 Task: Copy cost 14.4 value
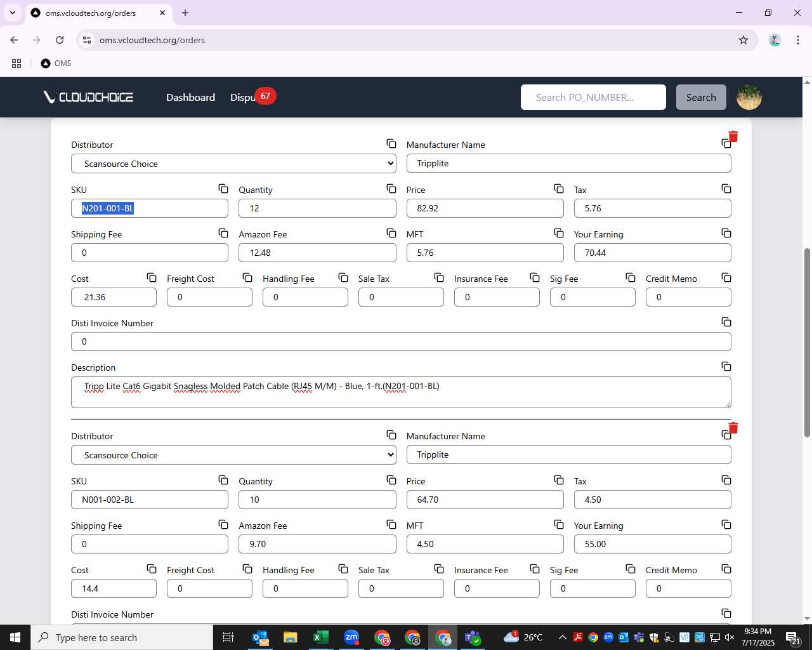pyautogui.click(x=152, y=569)
